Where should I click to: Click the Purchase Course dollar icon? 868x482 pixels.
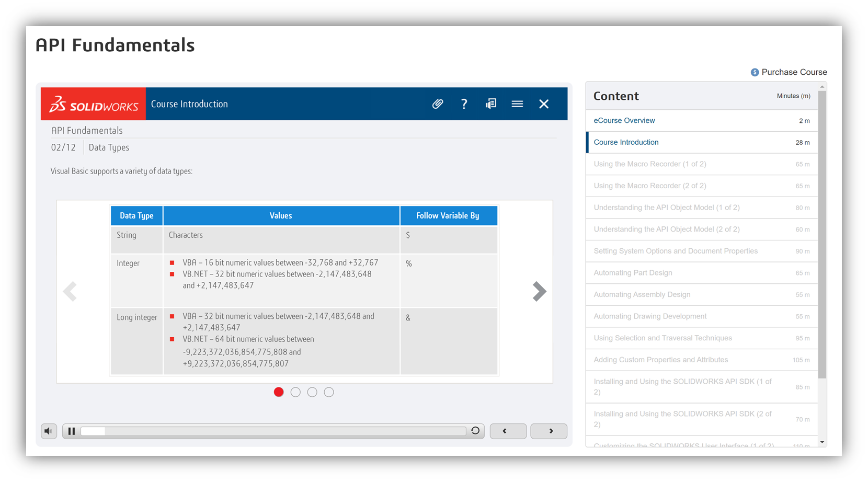click(755, 72)
